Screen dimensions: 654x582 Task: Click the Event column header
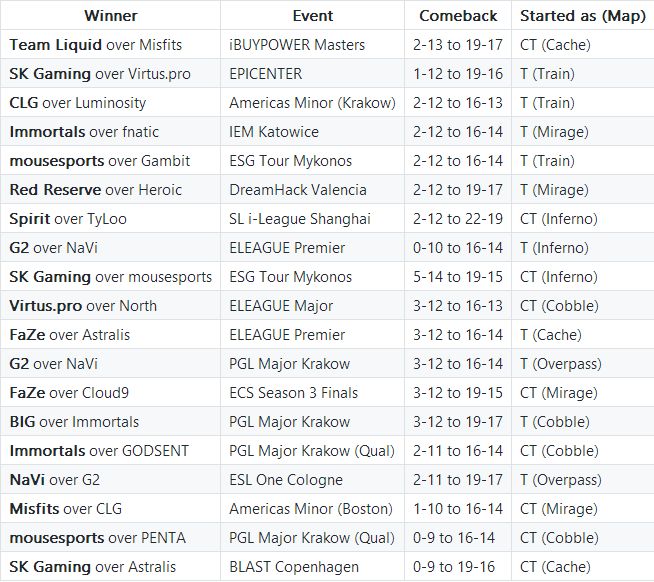coord(312,16)
